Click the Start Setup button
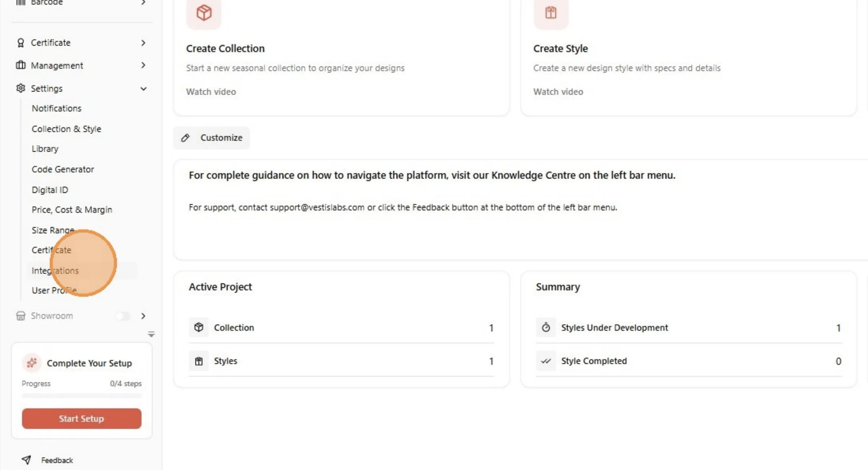Viewport: 868px width, 470px height. [x=81, y=419]
